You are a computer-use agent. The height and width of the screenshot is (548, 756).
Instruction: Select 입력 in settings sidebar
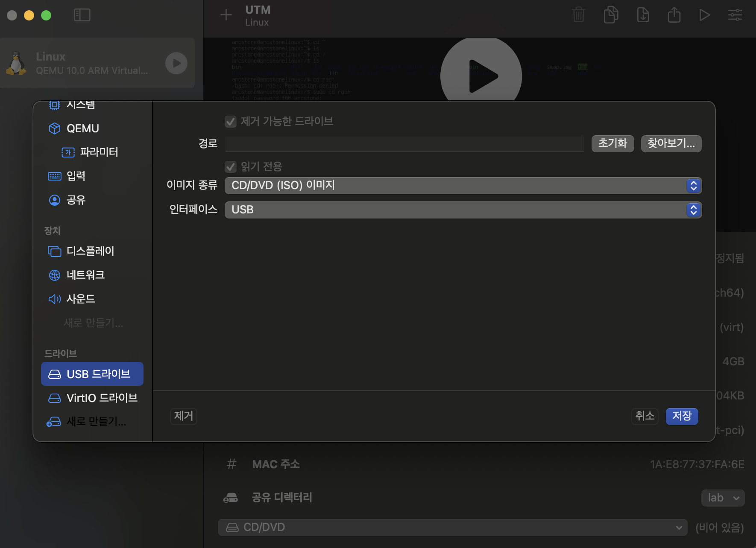pyautogui.click(x=92, y=176)
